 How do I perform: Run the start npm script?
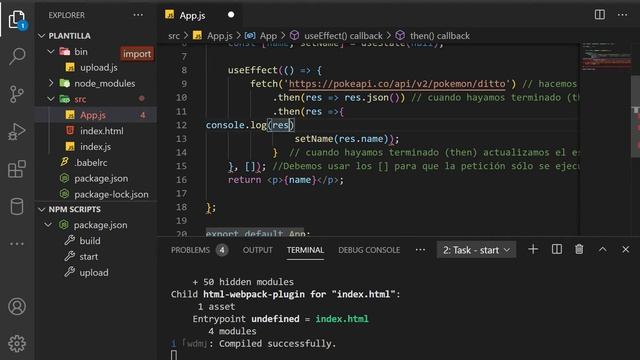click(x=89, y=257)
